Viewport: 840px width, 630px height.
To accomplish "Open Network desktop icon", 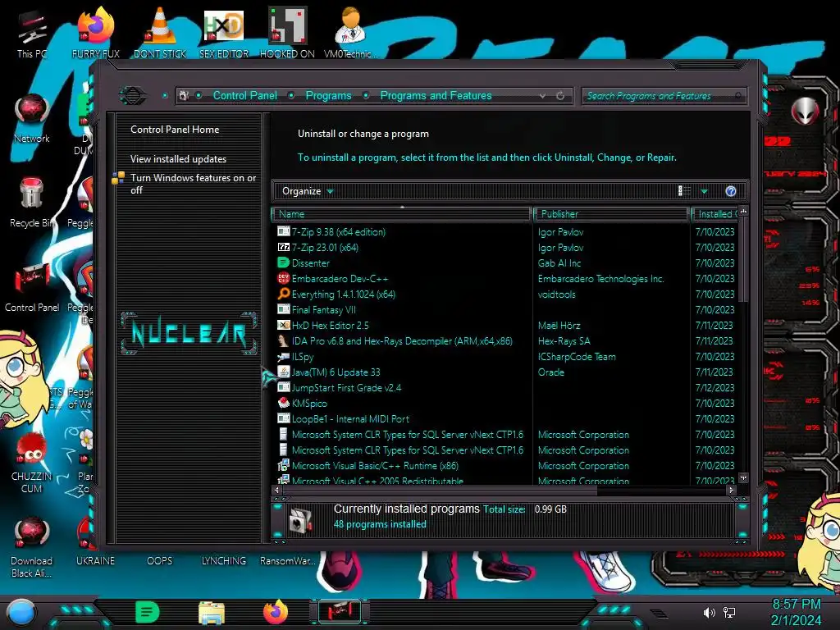I will [32, 118].
